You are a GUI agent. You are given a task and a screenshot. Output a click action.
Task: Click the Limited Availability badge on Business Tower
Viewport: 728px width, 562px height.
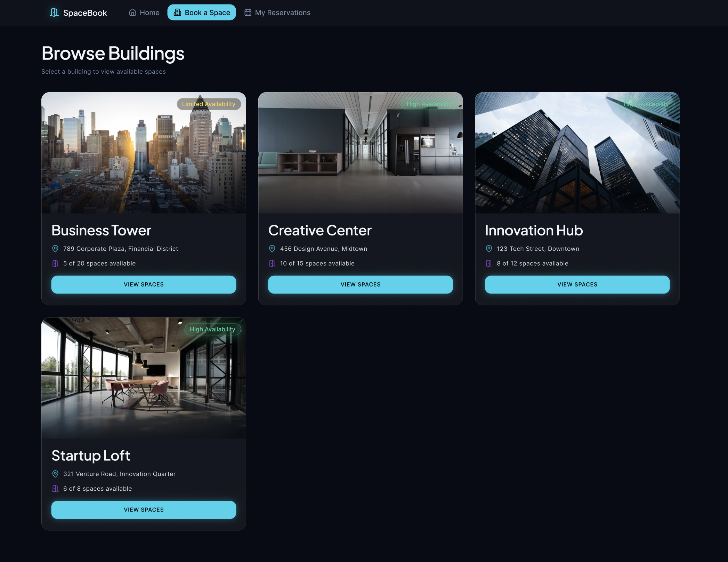(209, 104)
